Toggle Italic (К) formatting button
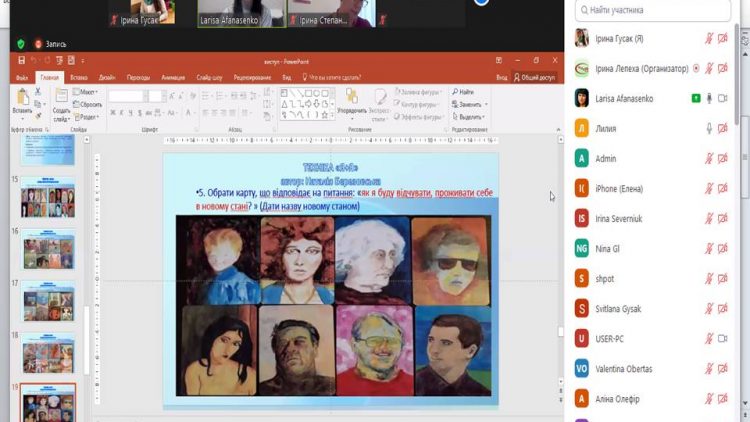 pyautogui.click(x=121, y=112)
